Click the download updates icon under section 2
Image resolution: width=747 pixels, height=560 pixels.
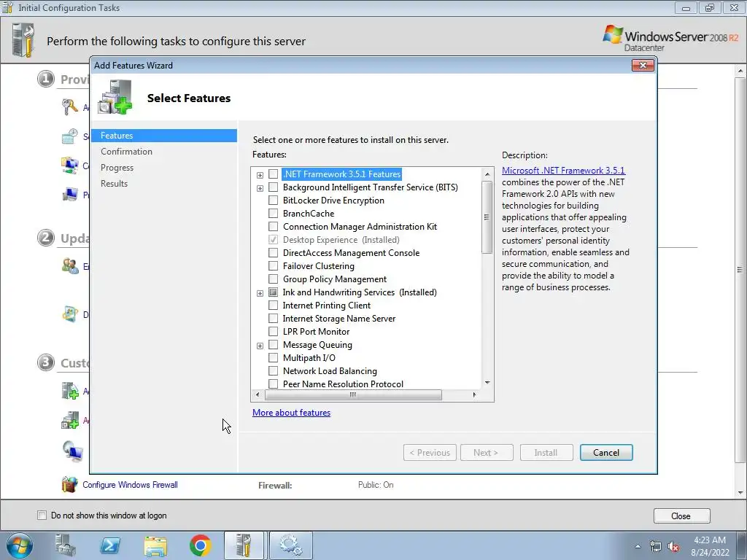click(x=70, y=314)
